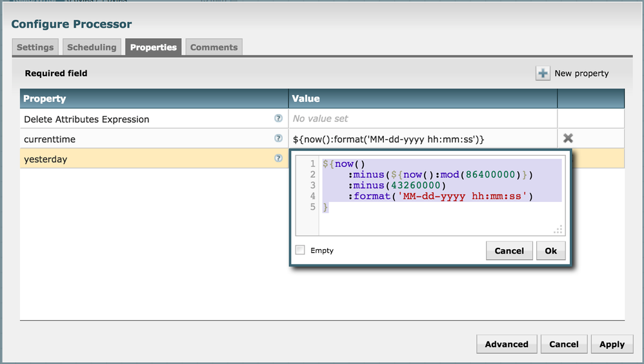Cancel the value editor popup
The image size is (644, 364).
tap(509, 250)
